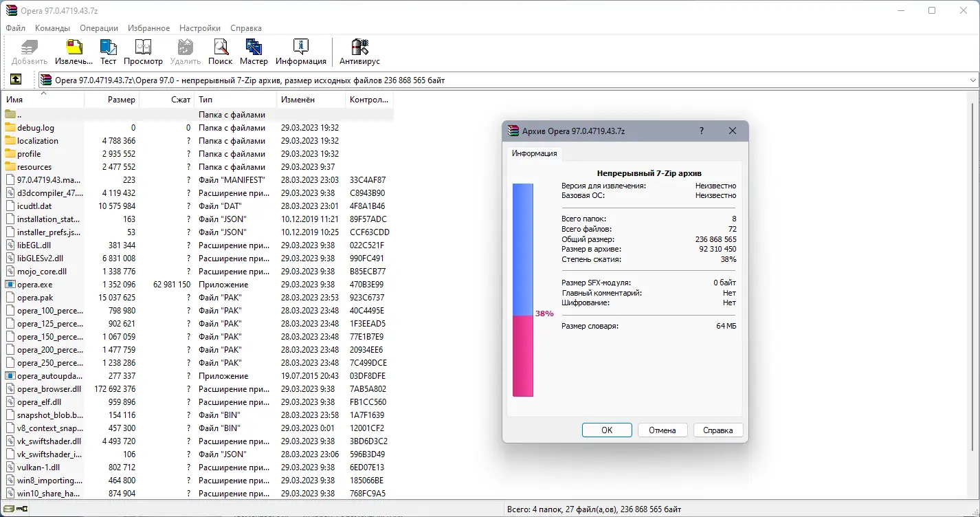Select the file snapshot_blob.b...
Screen dimensions: 980x517
point(50,415)
